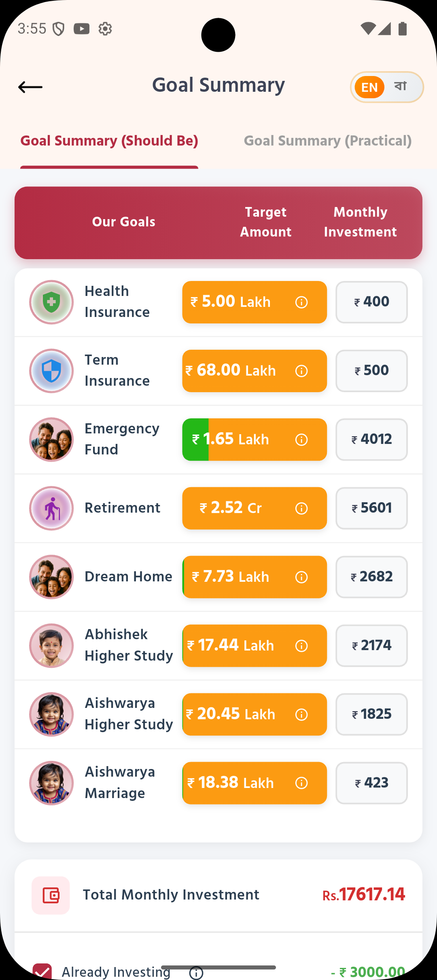Uncheck the Already Investing checkbox
Viewport: 437px width, 980px height.
tap(42, 972)
